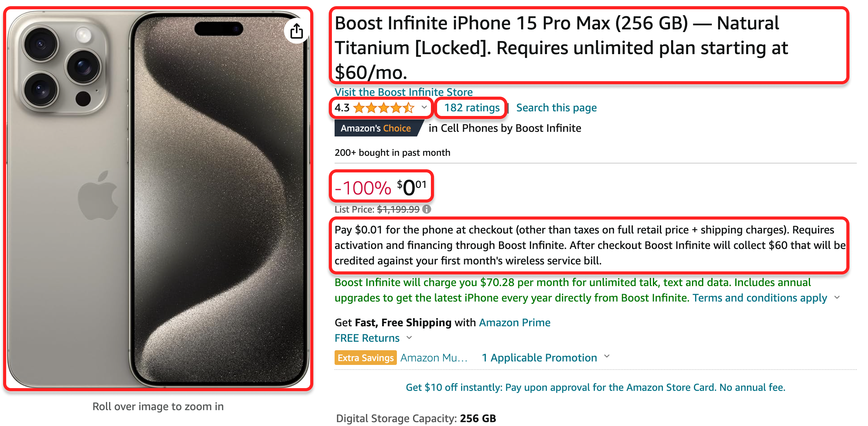Click the -100% discount label
Image resolution: width=868 pixels, height=426 pixels.
tap(363, 188)
